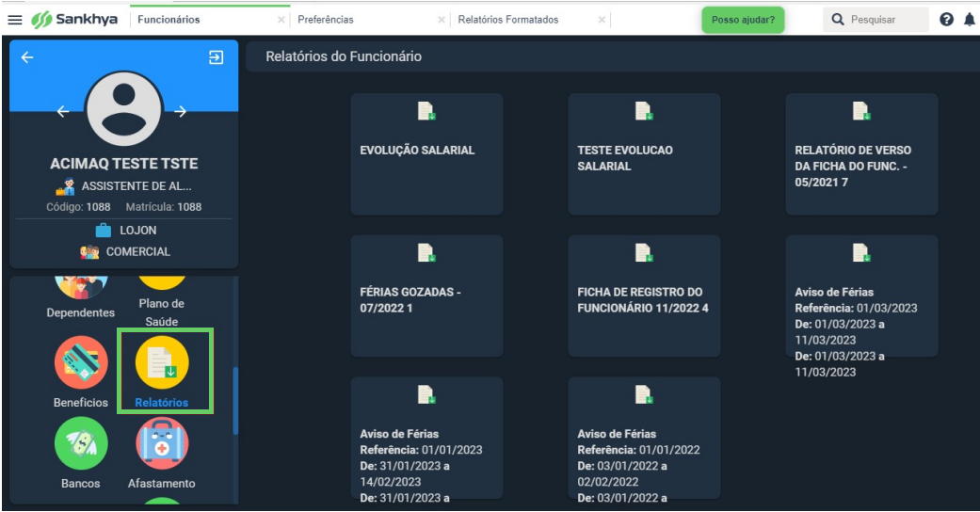Open RELATÓRIO DE VERSO DA FICHA report
Viewport: 980px width, 512px height.
pyautogui.click(x=862, y=154)
